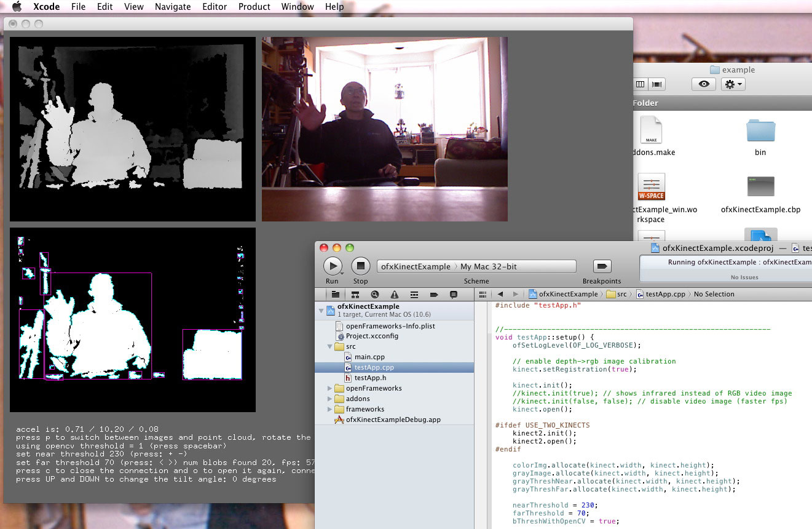Image resolution: width=812 pixels, height=529 pixels.
Task: Click the ofSetLogLevel(OF_LOG_VERBOSE) line
Action: click(577, 345)
